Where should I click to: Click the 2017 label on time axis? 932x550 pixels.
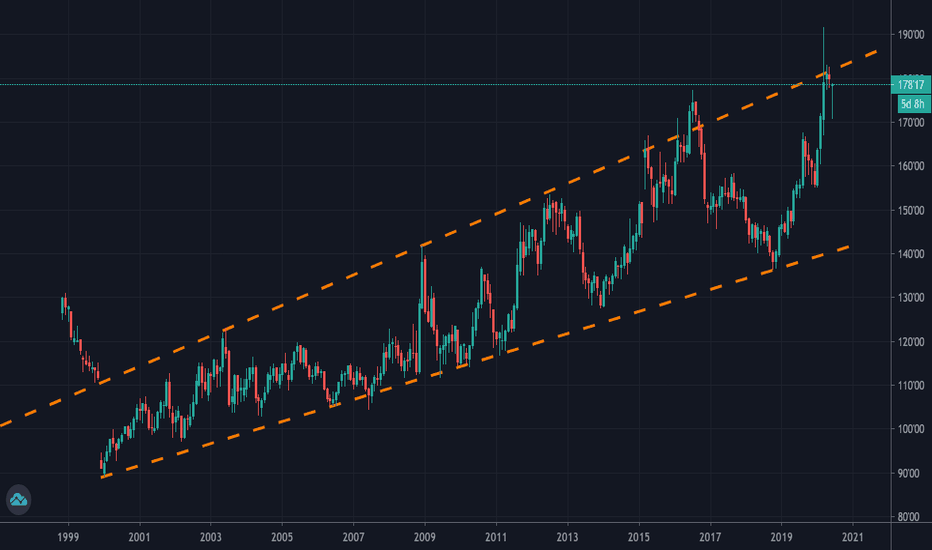[710, 537]
